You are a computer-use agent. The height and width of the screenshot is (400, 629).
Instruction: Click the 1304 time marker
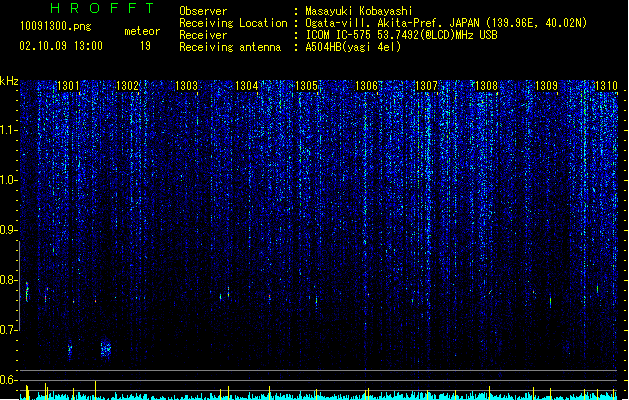246,86
